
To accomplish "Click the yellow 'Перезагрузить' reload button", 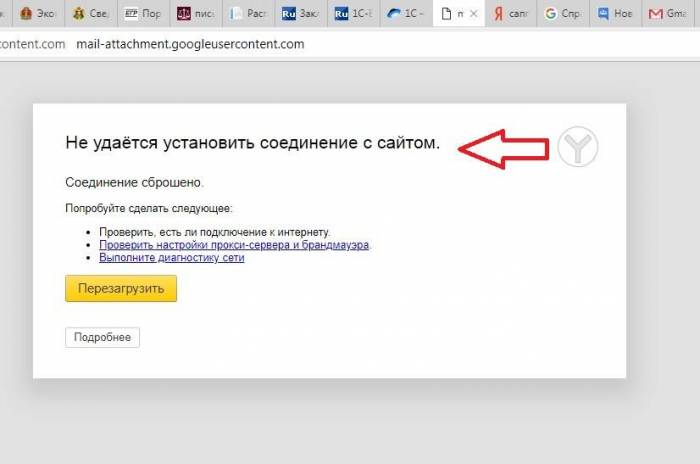I will (120, 288).
